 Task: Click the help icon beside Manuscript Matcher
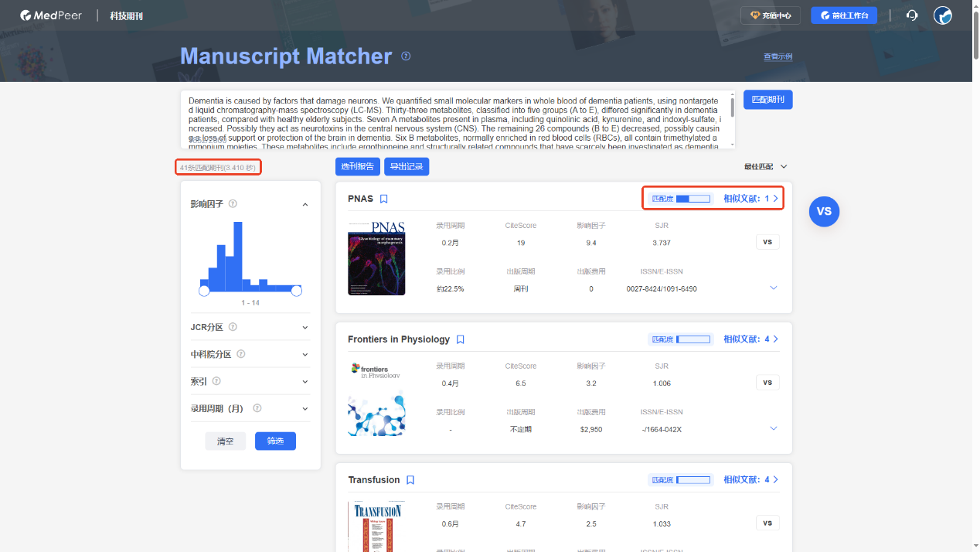[x=406, y=56]
